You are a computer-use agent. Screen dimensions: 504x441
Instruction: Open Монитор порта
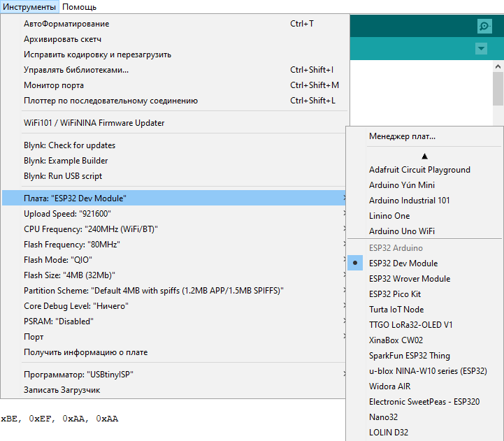click(x=54, y=85)
